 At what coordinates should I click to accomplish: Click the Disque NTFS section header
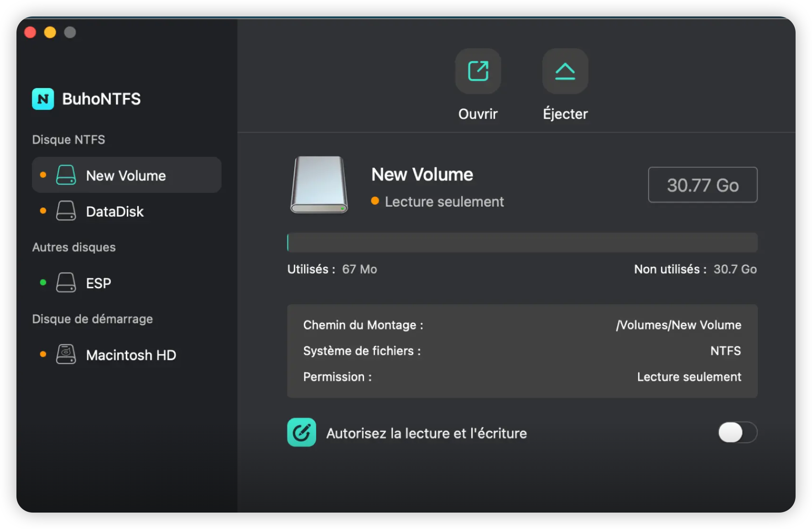pos(68,140)
